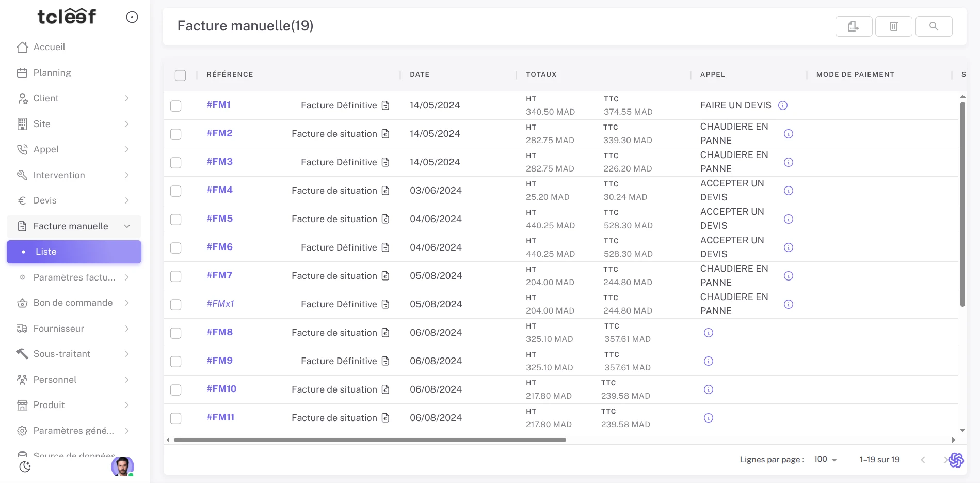
Task: Click the info icon on the #FM8 row
Action: click(x=709, y=333)
